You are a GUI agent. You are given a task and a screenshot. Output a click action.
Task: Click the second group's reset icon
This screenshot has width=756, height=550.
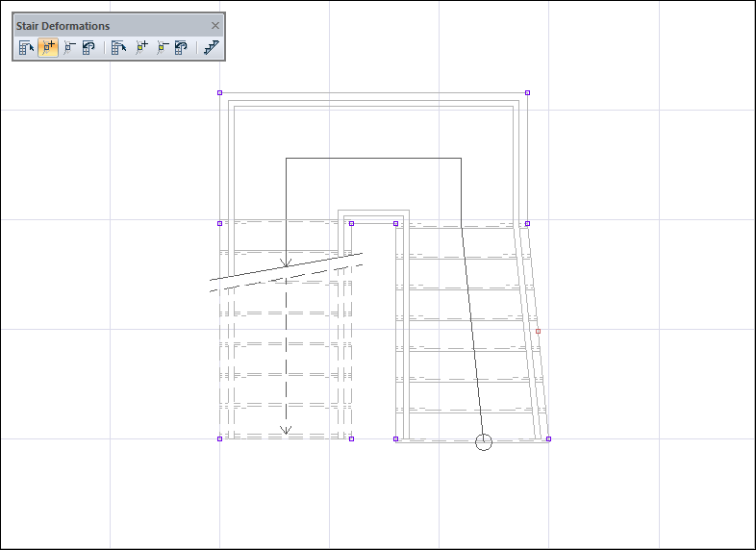tap(182, 47)
